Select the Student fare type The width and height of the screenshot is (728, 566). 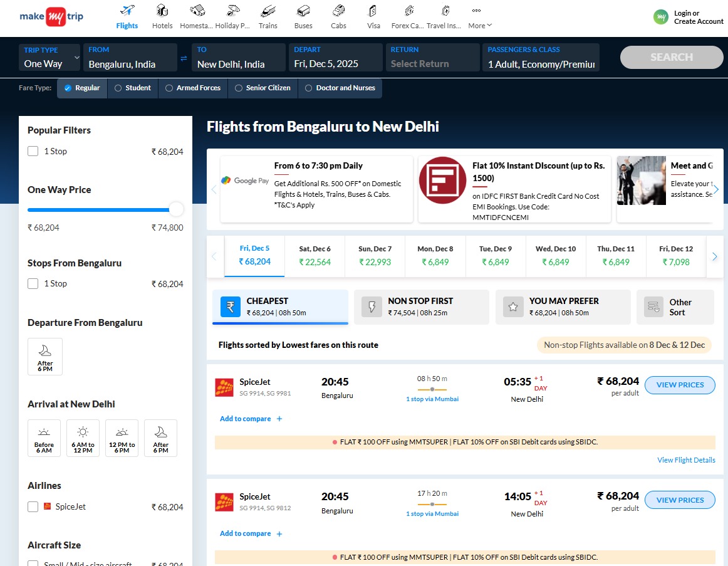pos(133,88)
